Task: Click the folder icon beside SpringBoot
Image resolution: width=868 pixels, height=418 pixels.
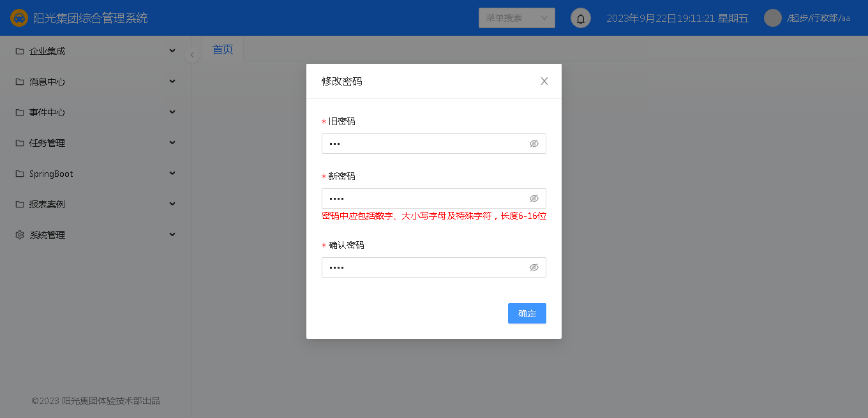Action: coord(20,174)
